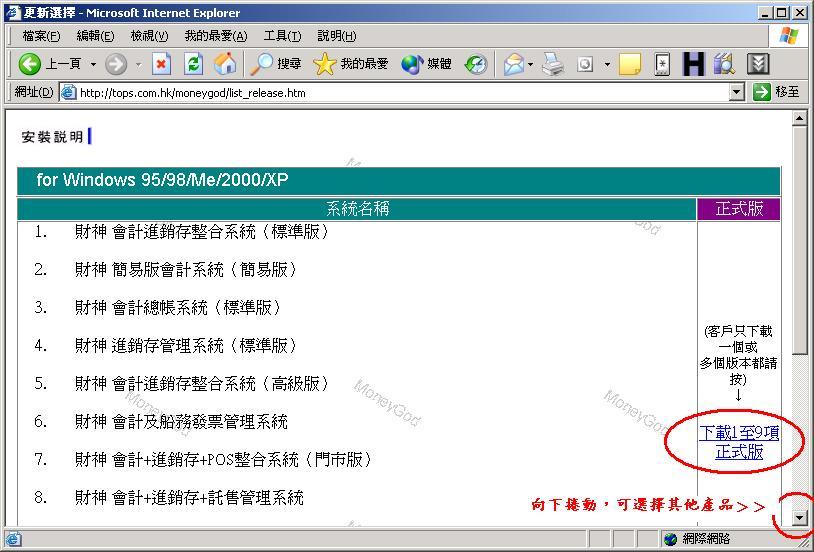Open the 檢視(V) menu
Viewport: 814px width, 552px height.
click(x=150, y=36)
